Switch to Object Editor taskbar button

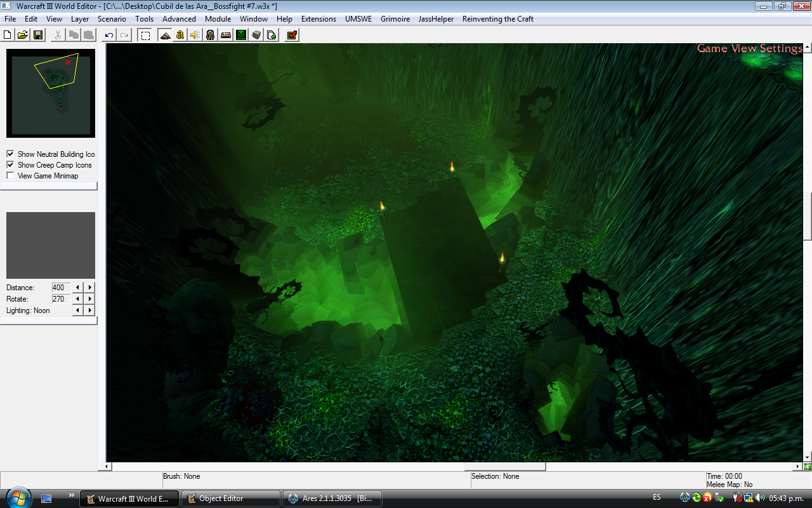point(231,498)
